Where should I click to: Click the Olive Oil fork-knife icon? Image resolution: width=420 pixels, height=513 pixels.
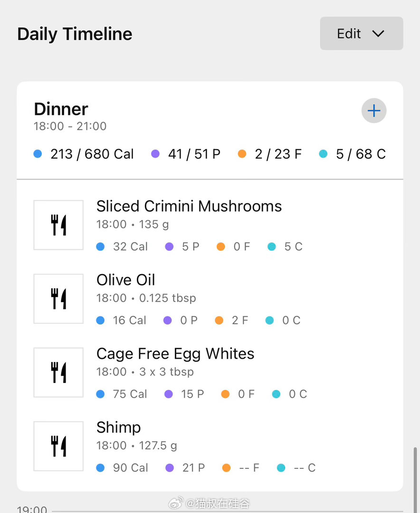58,299
